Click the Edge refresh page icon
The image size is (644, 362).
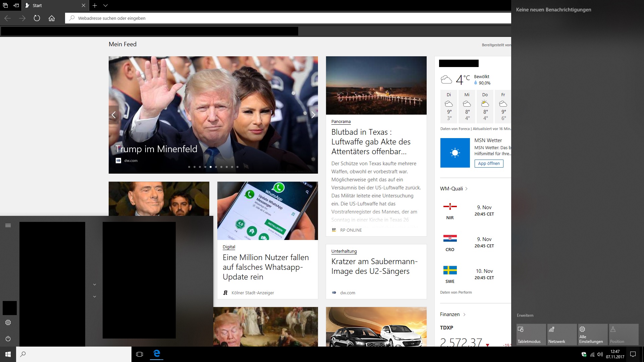coord(37,18)
